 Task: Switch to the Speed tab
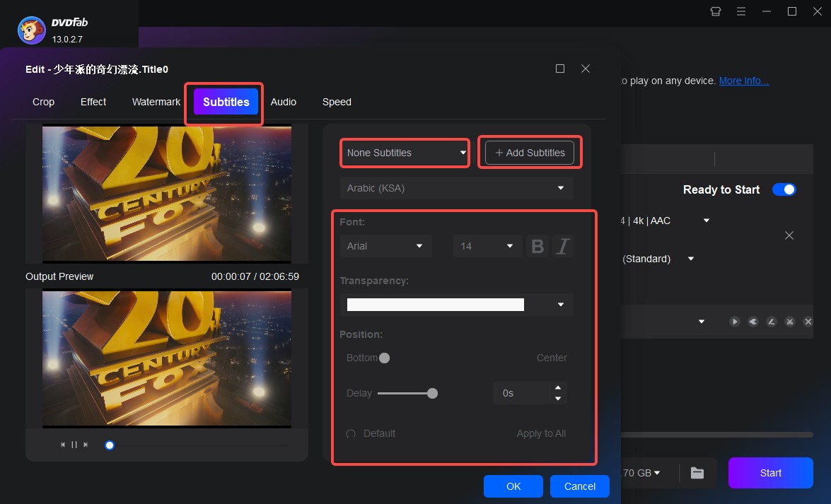[337, 102]
